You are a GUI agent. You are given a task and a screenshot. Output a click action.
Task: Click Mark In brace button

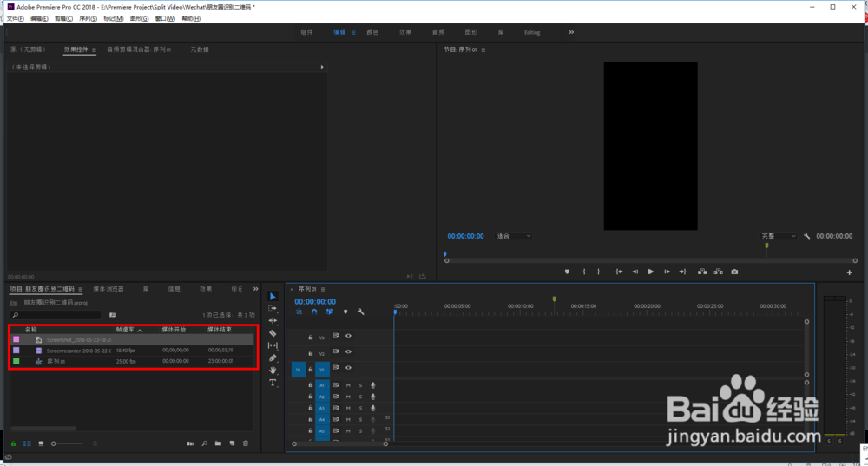pos(584,272)
